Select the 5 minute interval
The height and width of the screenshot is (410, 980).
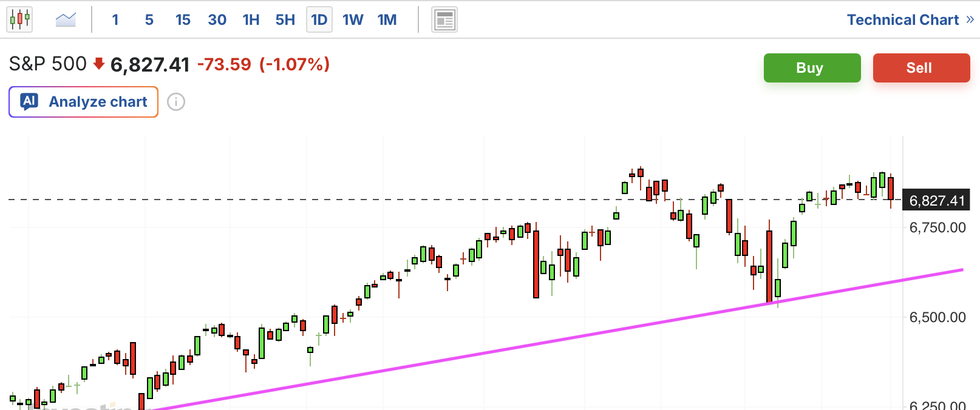(149, 20)
